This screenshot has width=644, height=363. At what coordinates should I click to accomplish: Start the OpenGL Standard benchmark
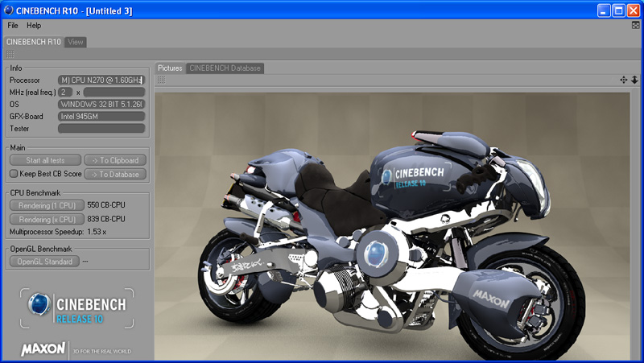(44, 262)
